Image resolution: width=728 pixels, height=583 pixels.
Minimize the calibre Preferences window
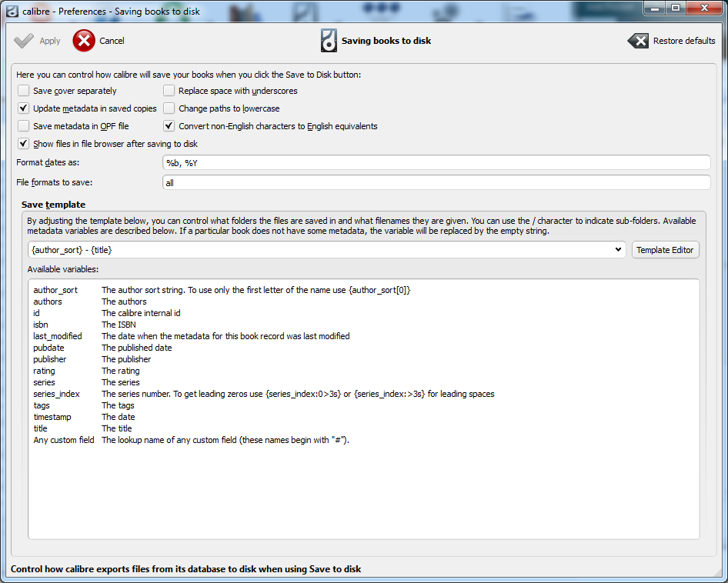click(655, 8)
